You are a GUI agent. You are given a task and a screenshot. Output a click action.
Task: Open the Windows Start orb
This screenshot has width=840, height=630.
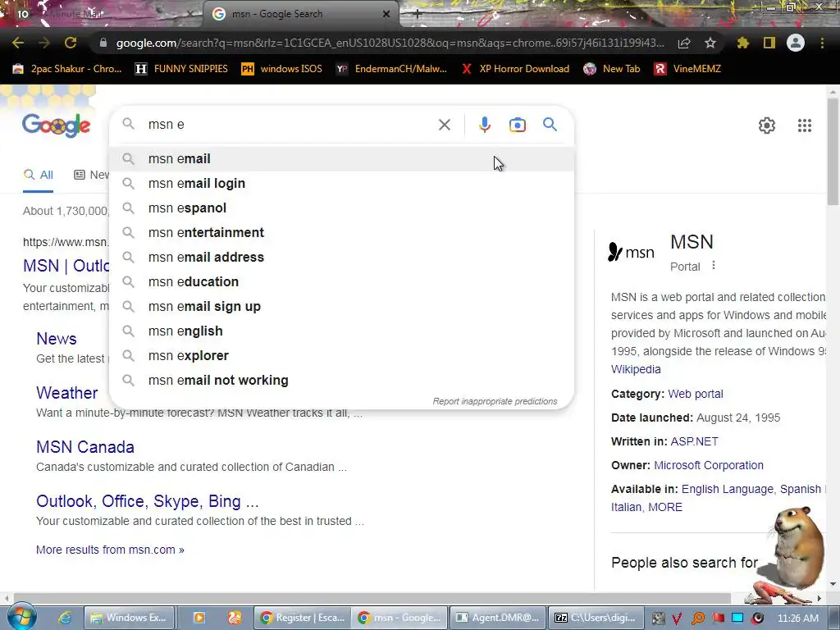click(22, 618)
